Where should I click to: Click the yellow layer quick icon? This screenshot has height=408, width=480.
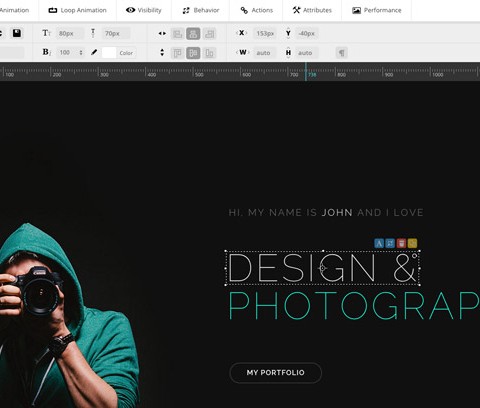pos(412,243)
